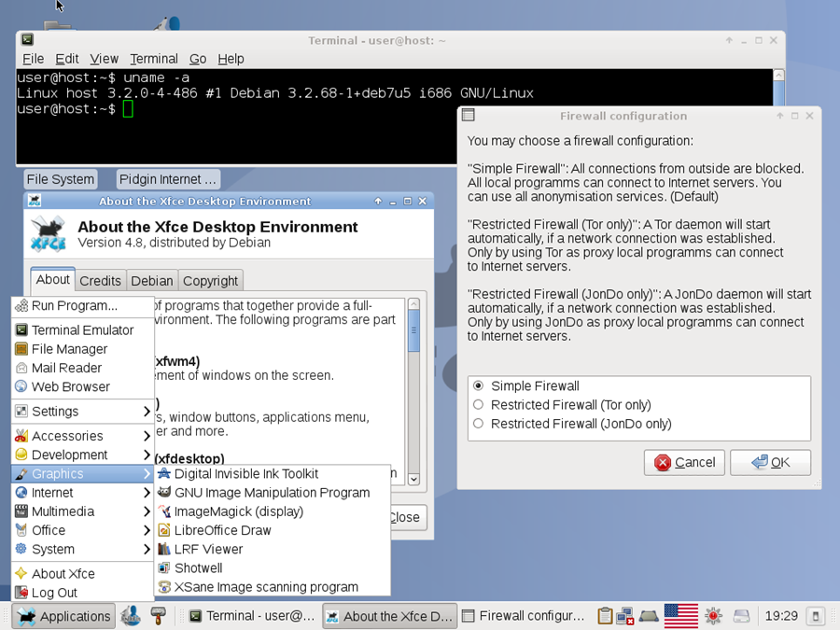Switch to Copyright tab in About Xfce
This screenshot has height=630, width=840.
(x=210, y=281)
